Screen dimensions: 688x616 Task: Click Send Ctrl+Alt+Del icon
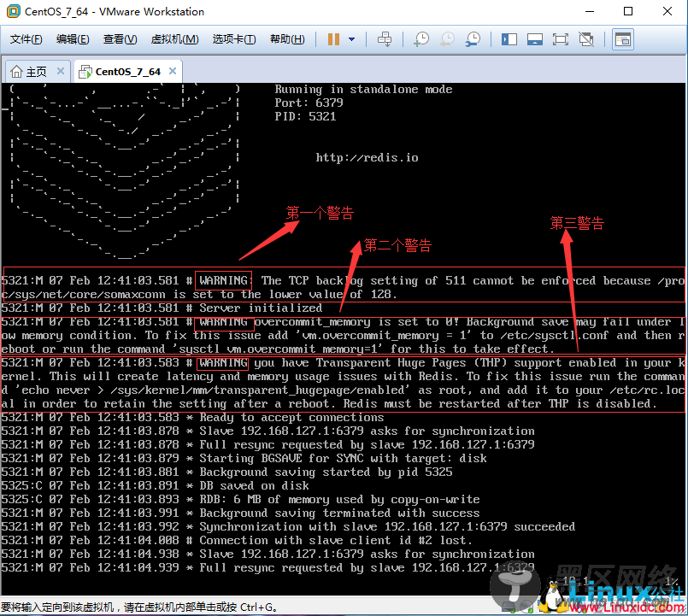pyautogui.click(x=385, y=39)
